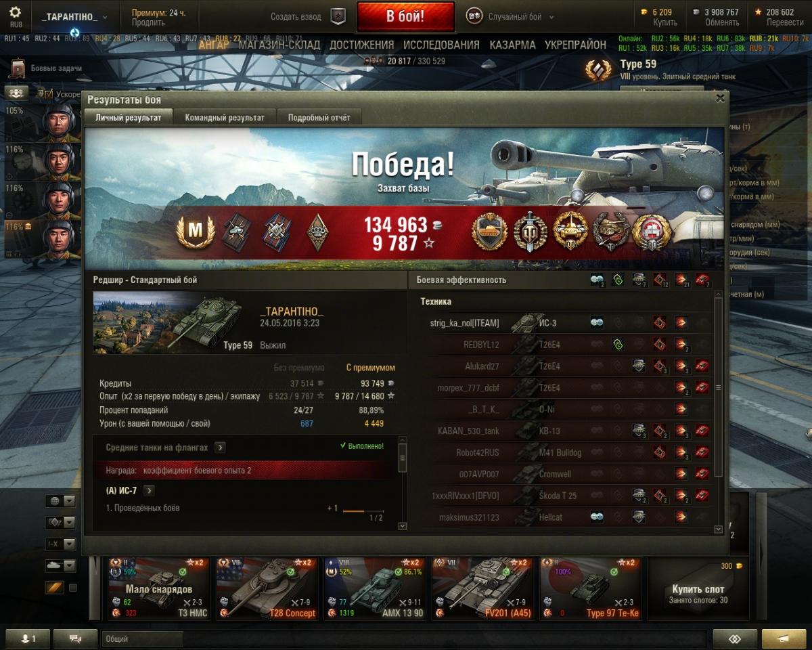Select the platoon star icon
Screen dimensions: 812x650
[x=338, y=17]
